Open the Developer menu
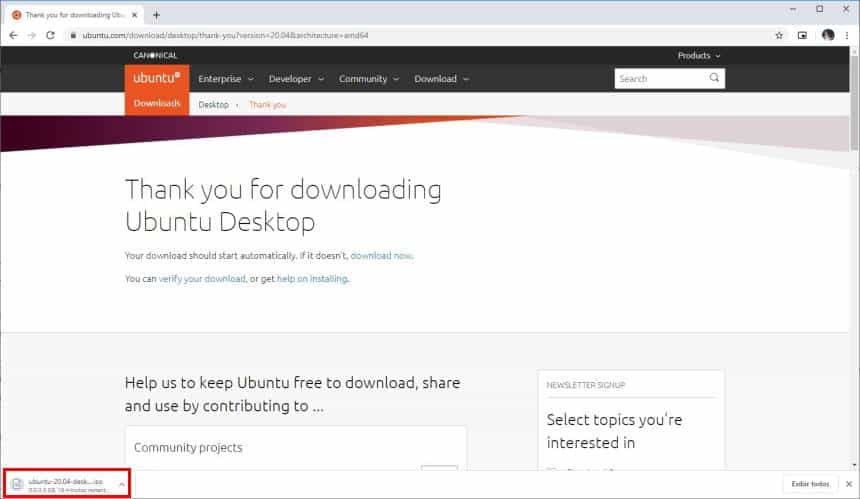The height and width of the screenshot is (499, 860). pyautogui.click(x=296, y=79)
